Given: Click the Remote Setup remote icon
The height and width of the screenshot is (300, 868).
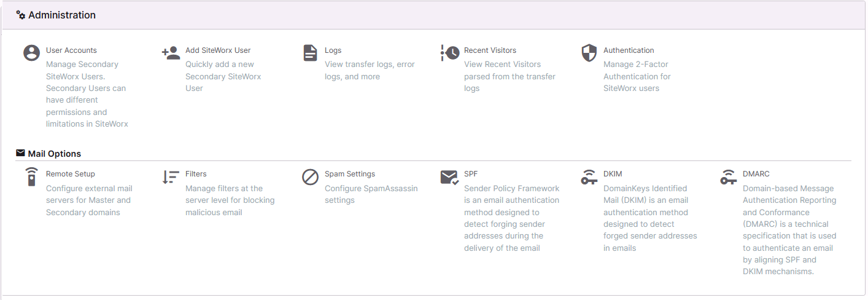Looking at the screenshot, I should coord(31,177).
